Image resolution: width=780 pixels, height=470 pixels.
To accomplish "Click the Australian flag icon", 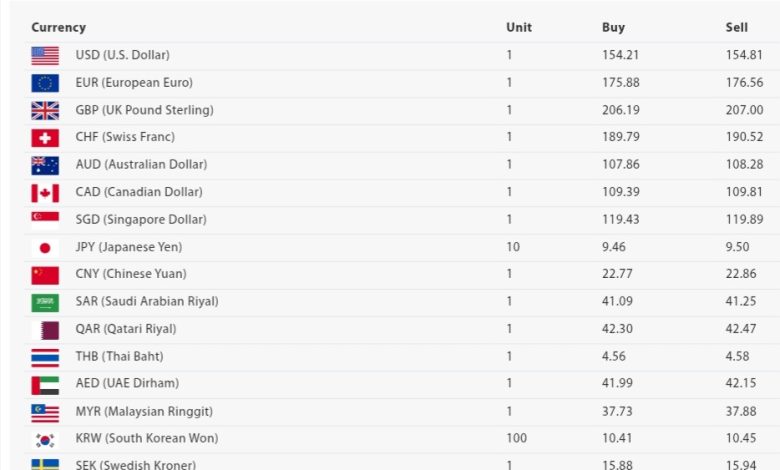I will [x=45, y=166].
